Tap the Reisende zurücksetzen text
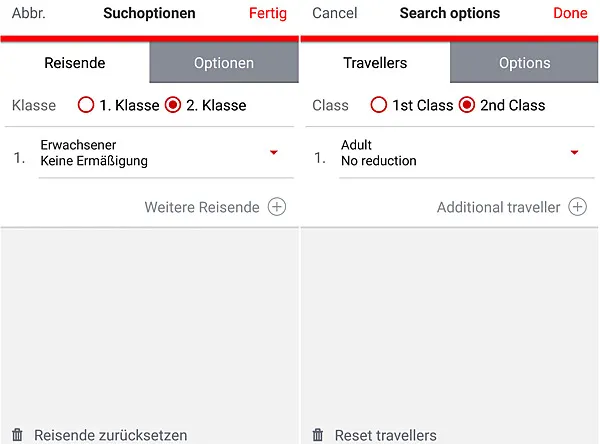 [110, 435]
